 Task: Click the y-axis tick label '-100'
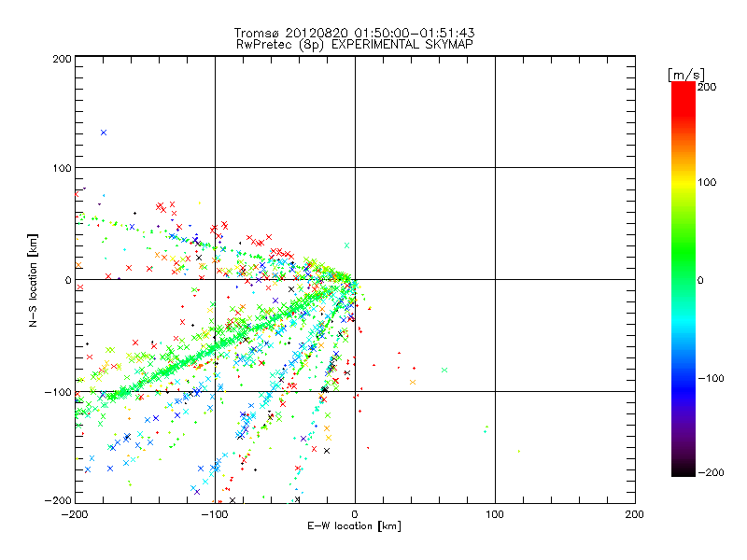[58, 392]
